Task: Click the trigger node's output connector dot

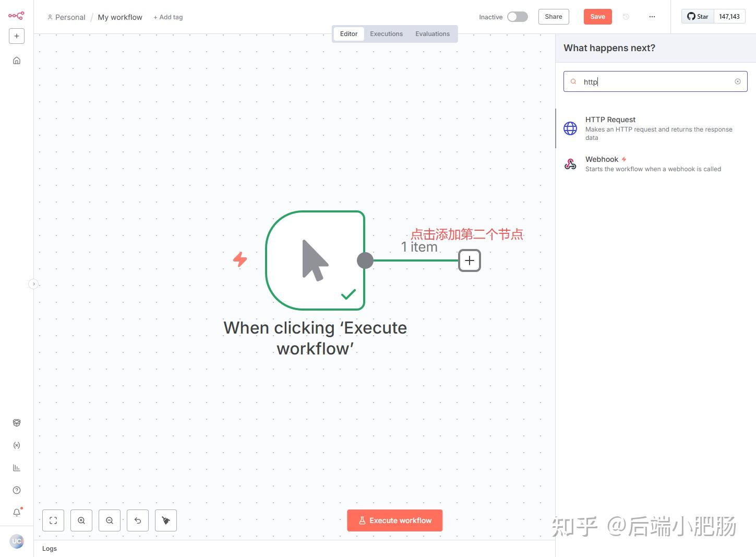Action: coord(365,260)
